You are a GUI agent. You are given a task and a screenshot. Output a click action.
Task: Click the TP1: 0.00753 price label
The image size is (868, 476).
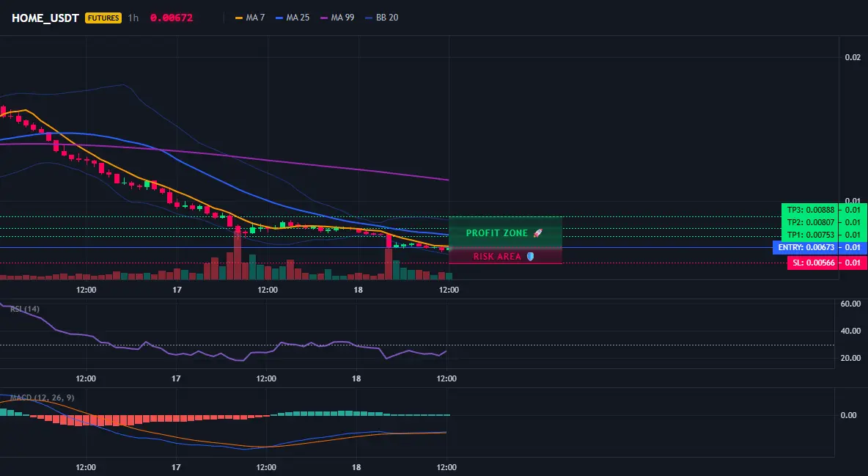click(x=810, y=235)
